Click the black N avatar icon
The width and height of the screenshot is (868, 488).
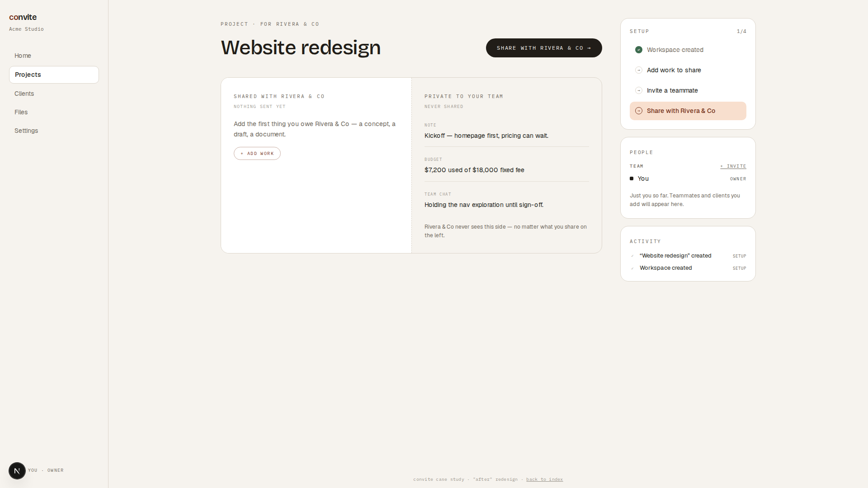17,471
